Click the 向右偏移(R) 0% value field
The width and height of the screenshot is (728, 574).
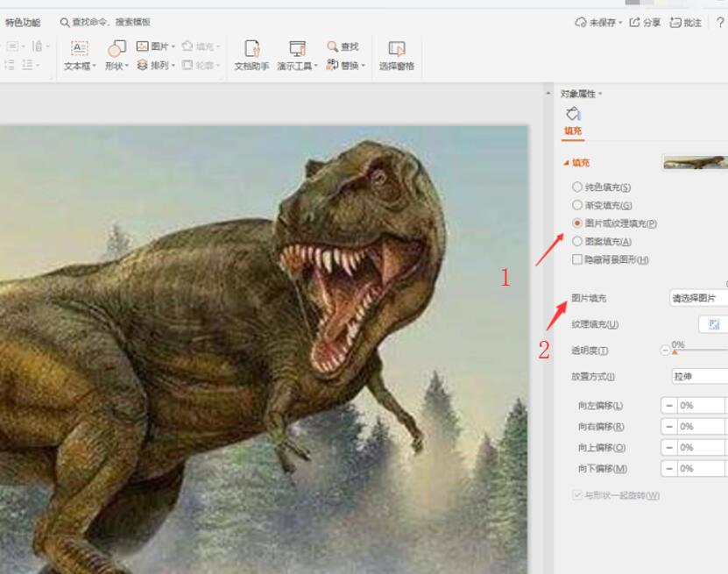[x=701, y=426]
